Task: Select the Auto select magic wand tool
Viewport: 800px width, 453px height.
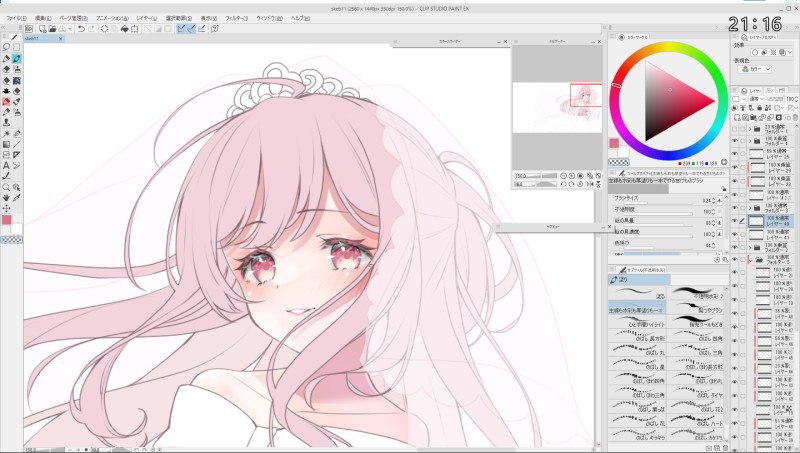Action: [6, 134]
